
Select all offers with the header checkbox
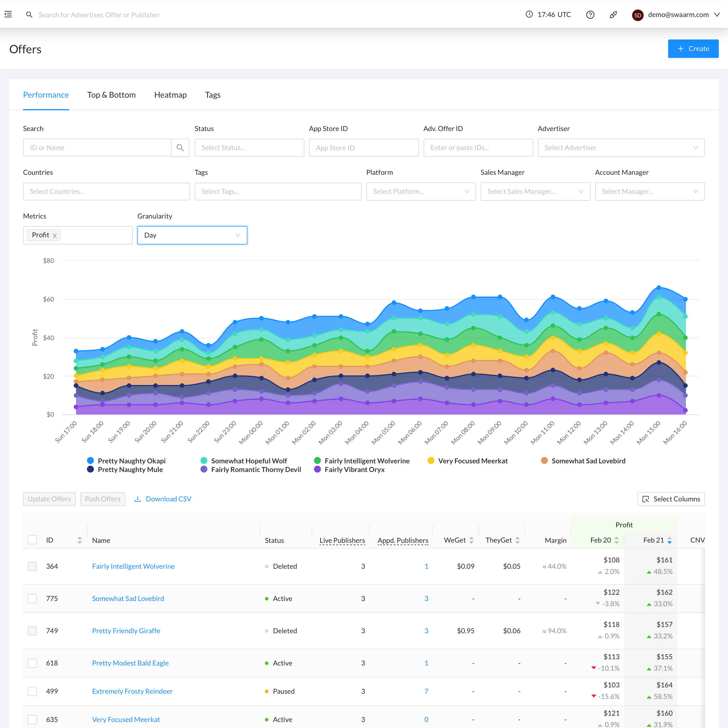point(33,540)
